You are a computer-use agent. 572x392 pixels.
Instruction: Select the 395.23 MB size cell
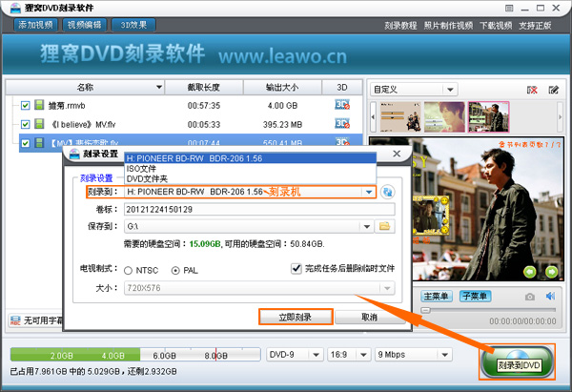click(282, 125)
